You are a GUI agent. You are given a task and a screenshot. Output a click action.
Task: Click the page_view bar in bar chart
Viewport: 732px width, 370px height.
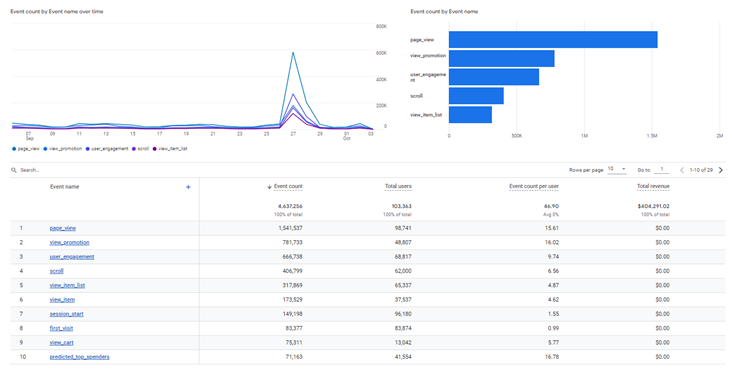pos(553,40)
